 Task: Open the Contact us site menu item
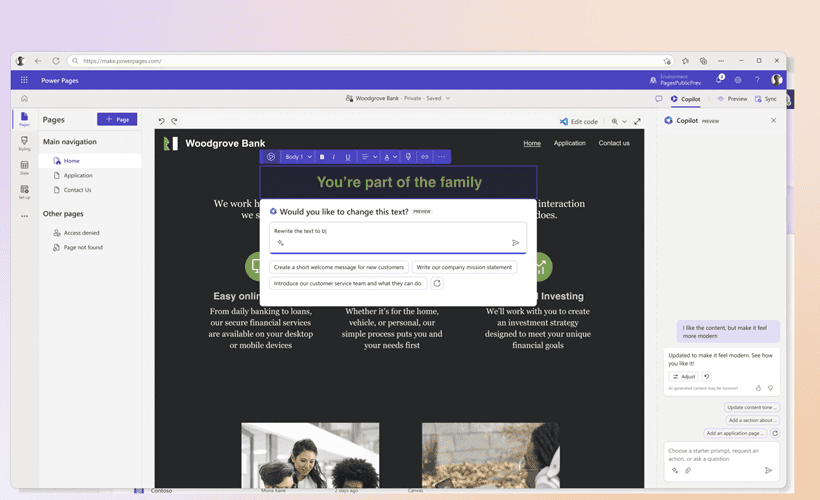point(614,143)
